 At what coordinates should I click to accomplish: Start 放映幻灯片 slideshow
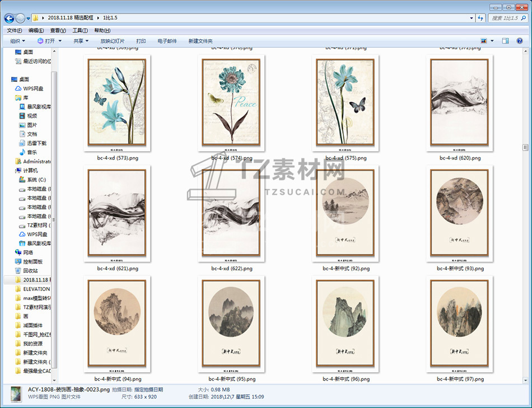coord(113,41)
